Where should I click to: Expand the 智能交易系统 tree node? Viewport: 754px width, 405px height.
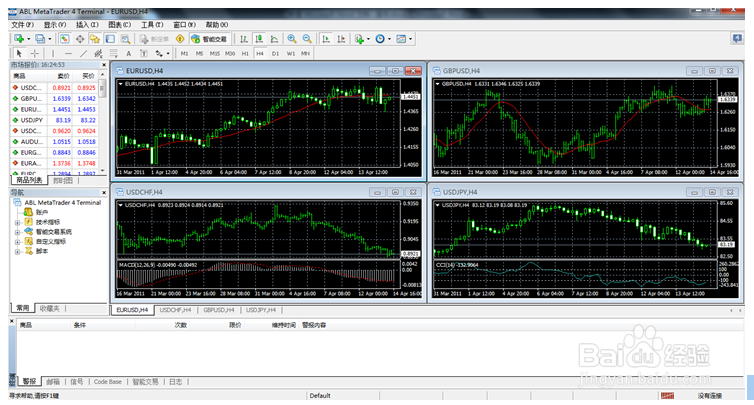[x=17, y=232]
